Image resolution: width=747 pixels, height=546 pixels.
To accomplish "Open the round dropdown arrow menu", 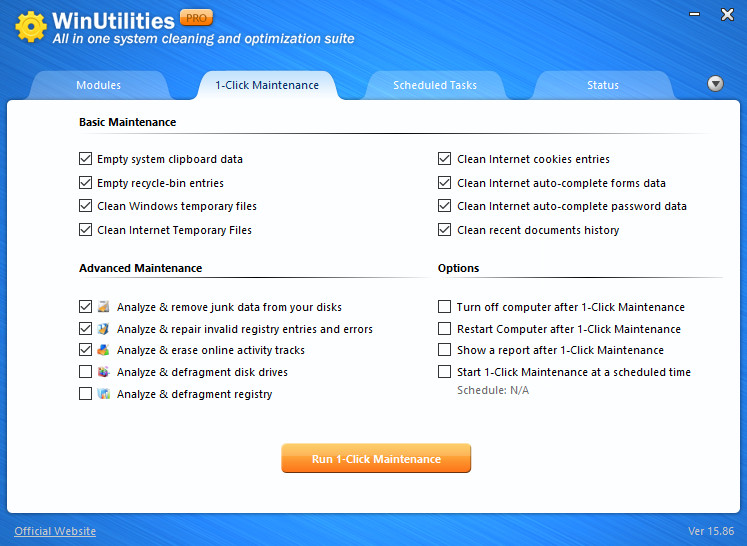I will tap(715, 84).
